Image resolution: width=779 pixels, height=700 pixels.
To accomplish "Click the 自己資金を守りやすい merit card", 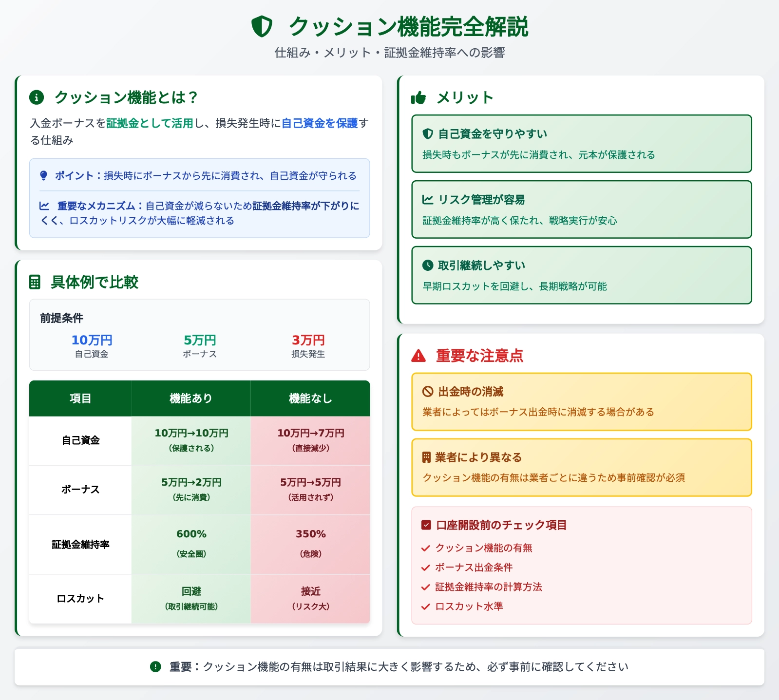I will click(581, 144).
